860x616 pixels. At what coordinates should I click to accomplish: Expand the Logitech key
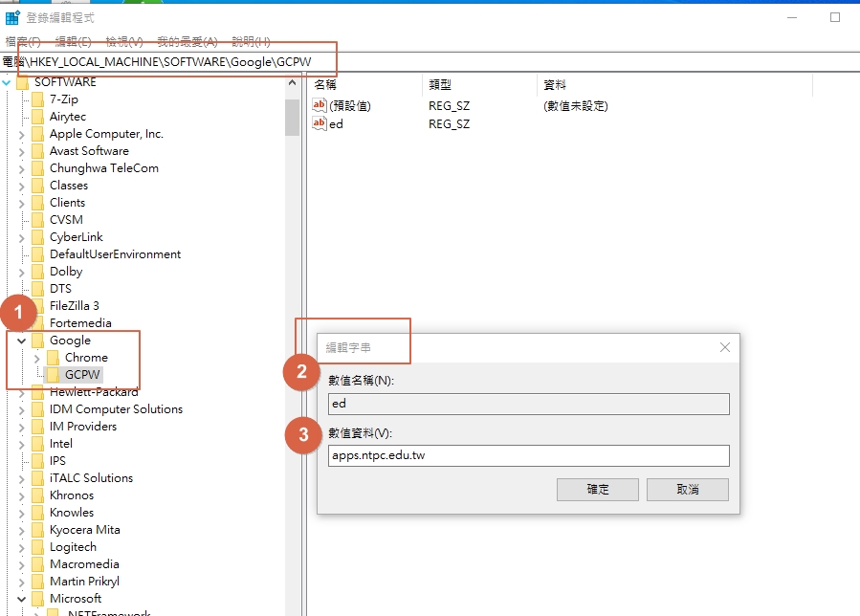pyautogui.click(x=21, y=547)
